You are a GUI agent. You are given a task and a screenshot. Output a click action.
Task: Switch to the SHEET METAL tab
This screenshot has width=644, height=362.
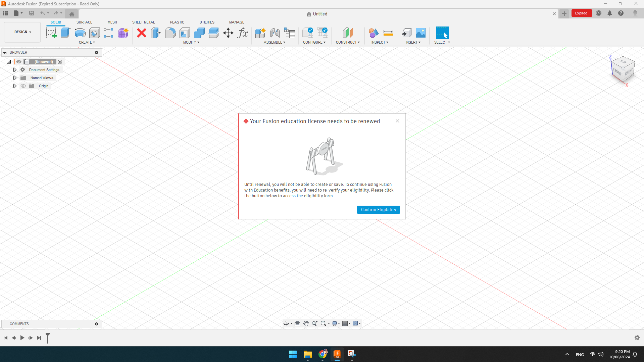pyautogui.click(x=144, y=22)
